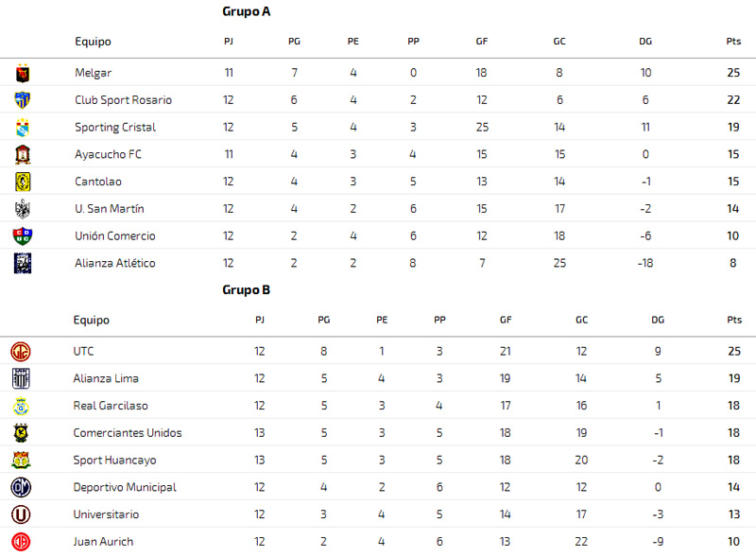Click the Ayacucho FC crest icon
This screenshot has height=557, width=756.
23,154
